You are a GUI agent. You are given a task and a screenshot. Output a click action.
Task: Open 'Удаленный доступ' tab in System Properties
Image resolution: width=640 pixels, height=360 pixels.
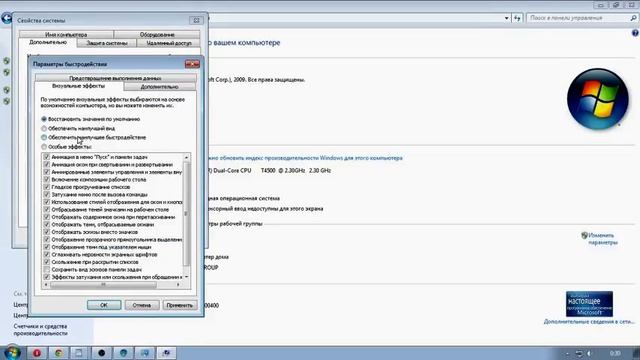169,43
